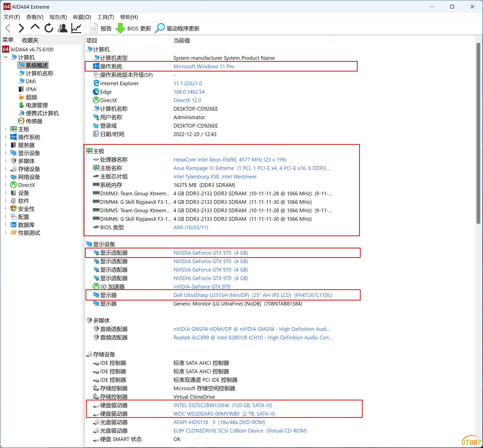Click the BIOS update green arrow icon
This screenshot has width=483, height=448.
coord(120,28)
